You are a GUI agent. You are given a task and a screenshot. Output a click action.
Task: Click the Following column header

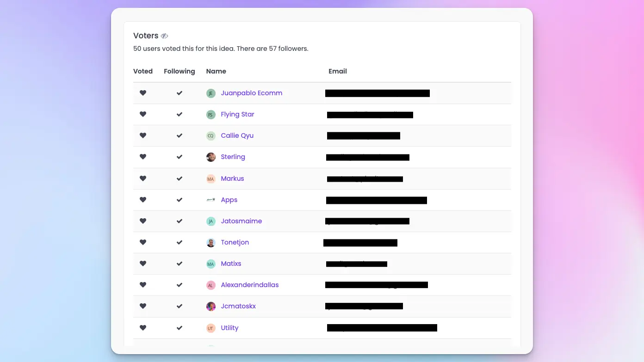tap(179, 71)
